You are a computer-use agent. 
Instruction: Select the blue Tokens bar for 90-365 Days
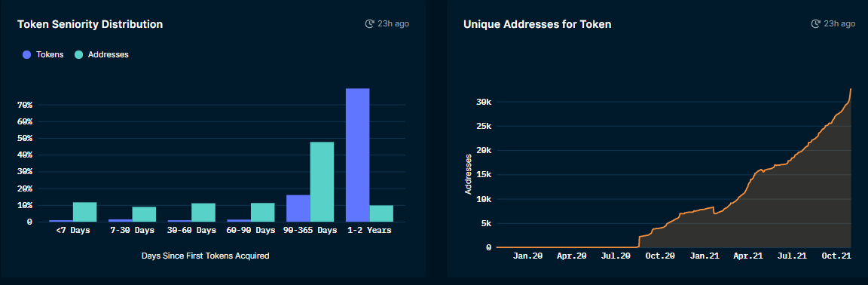tap(298, 209)
